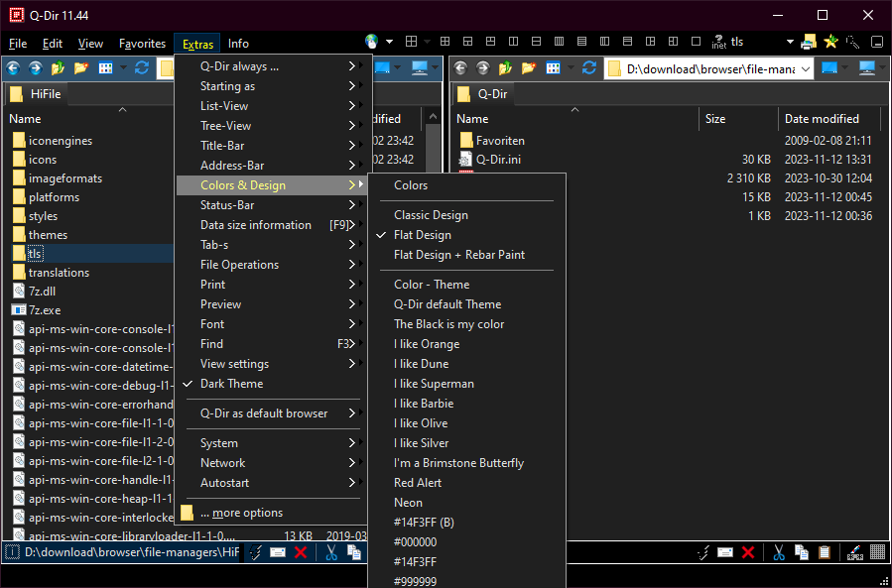Sort right pane by Date modified column

[x=822, y=119]
